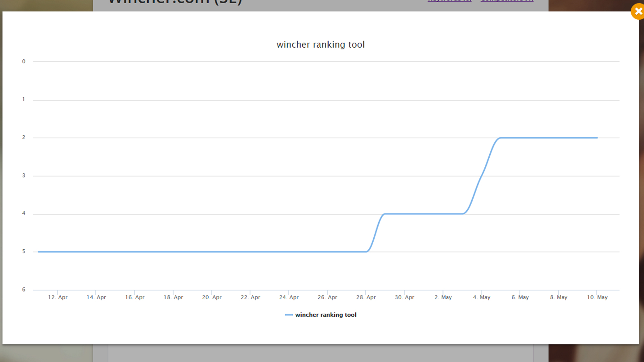Click the y-axis label '6'
Screen dimensions: 644x362
(24, 289)
